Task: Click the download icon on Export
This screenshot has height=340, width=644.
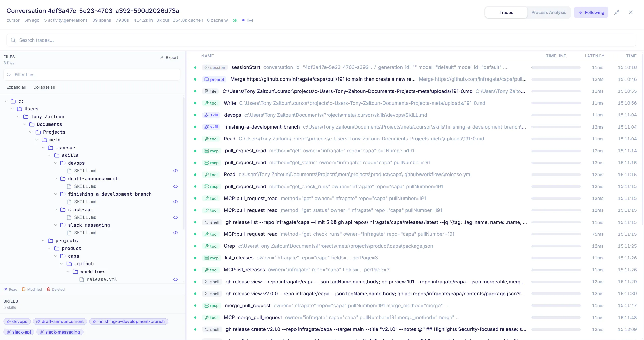Action: pos(162,58)
